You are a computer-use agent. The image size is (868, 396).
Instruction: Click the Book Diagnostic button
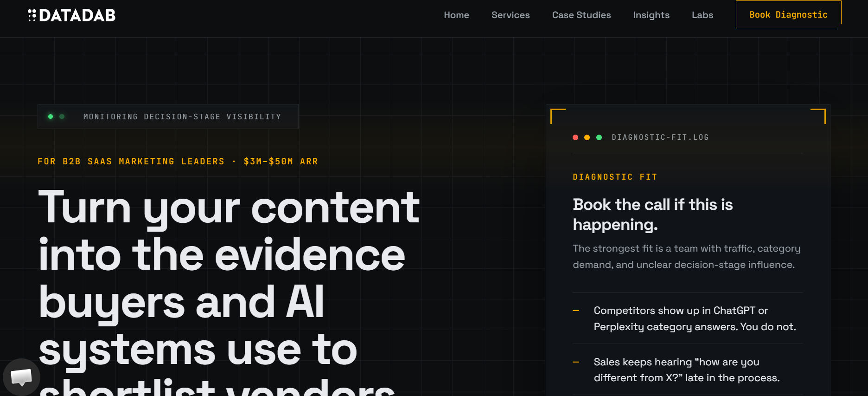(788, 15)
